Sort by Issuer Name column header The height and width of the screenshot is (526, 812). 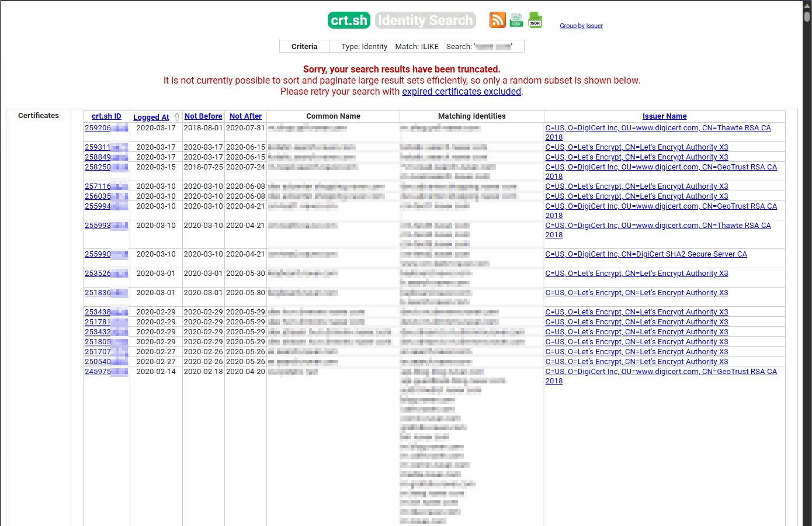tap(665, 116)
